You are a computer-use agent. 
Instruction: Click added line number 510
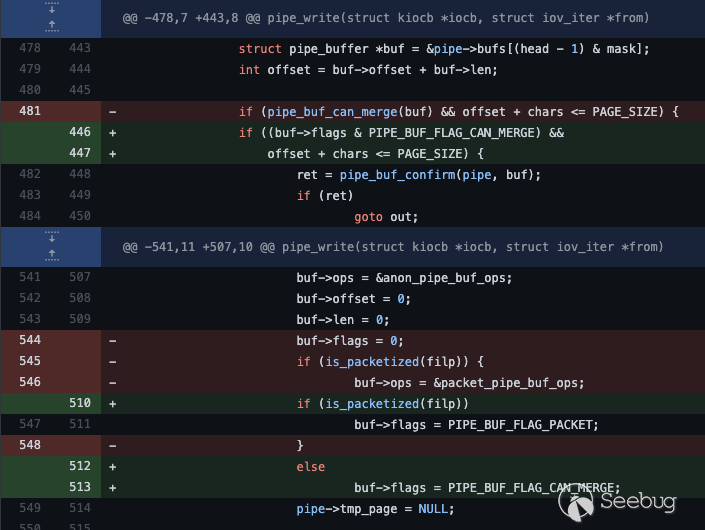coord(79,403)
